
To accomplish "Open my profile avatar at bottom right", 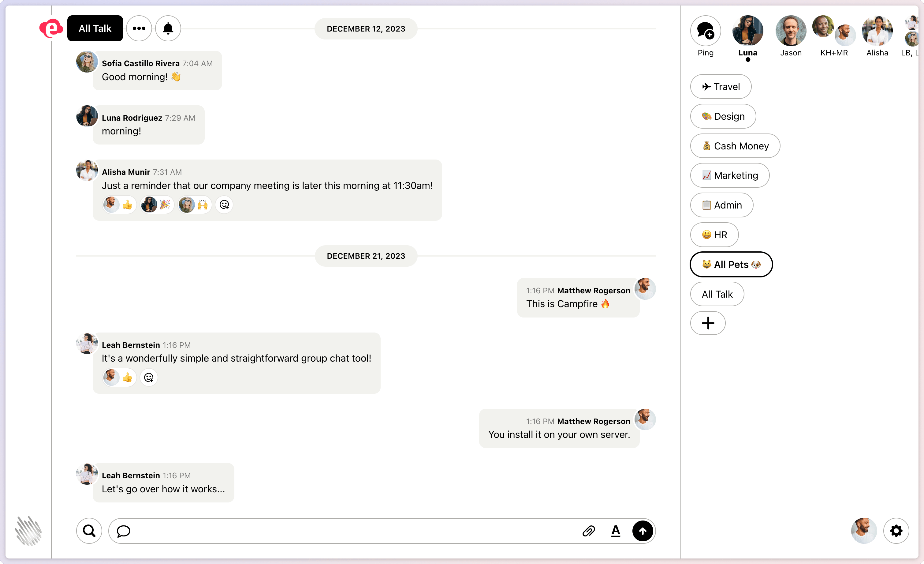I will pos(864,531).
